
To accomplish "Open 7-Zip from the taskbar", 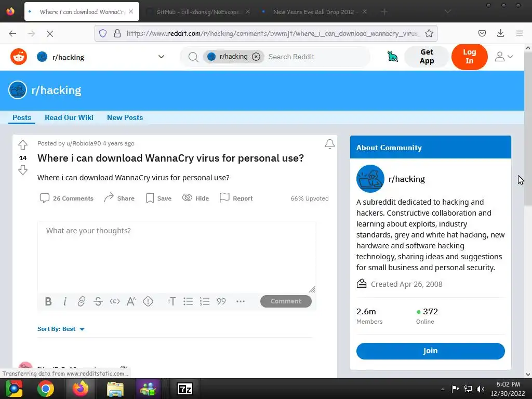I will click(185, 389).
